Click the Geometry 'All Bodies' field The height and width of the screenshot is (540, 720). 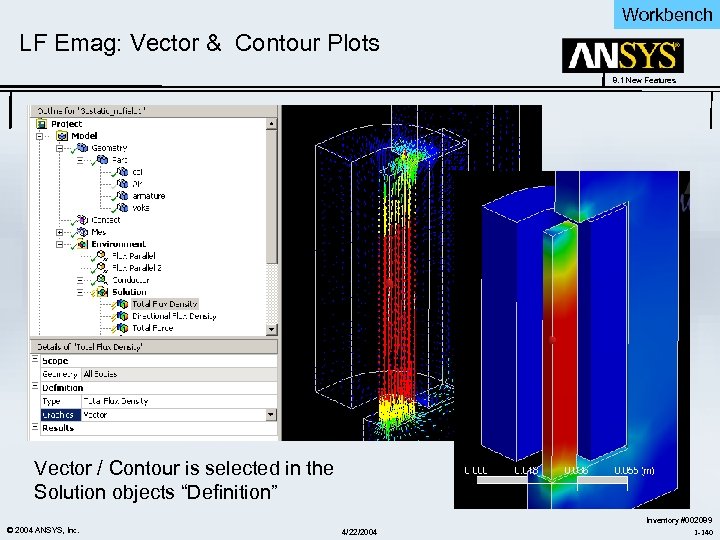(179, 374)
